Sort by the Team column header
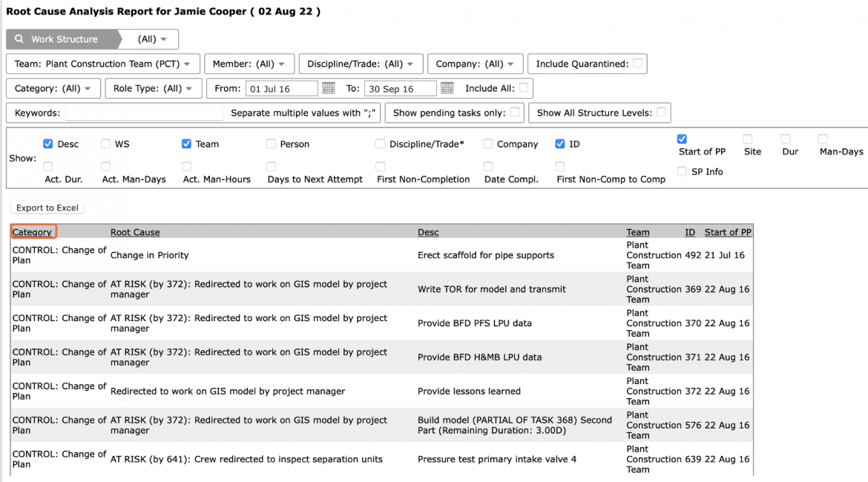The height and width of the screenshot is (482, 868). [x=638, y=232]
